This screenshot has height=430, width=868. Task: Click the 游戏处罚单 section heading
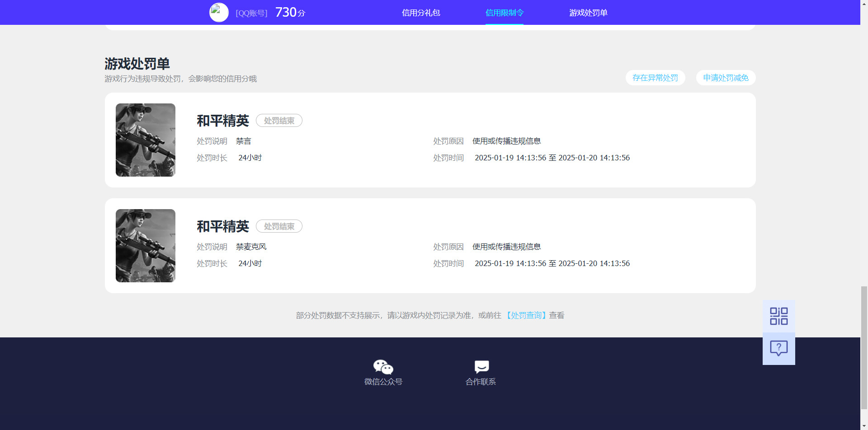click(137, 64)
